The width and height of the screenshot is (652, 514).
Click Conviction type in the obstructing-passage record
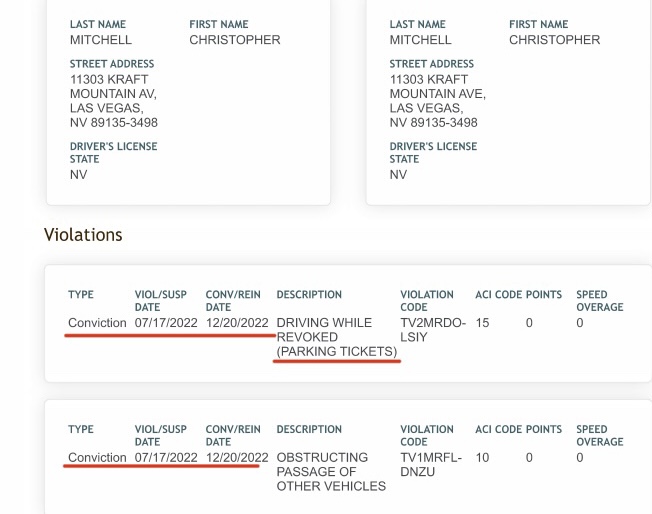click(x=97, y=457)
